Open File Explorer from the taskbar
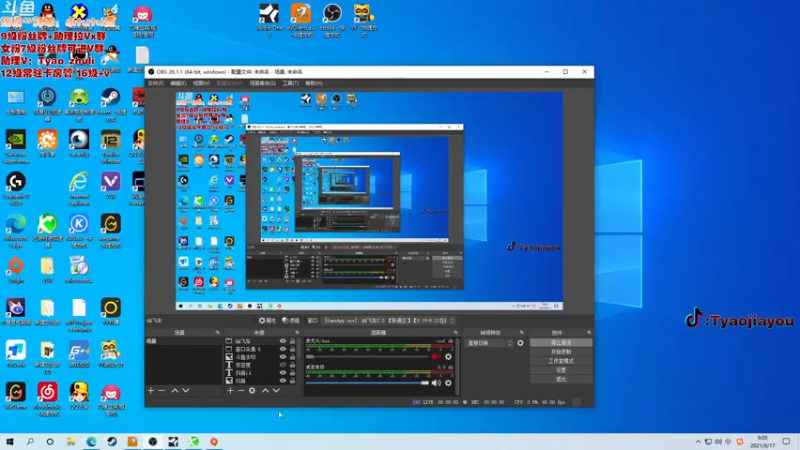This screenshot has height=450, width=800. click(71, 441)
